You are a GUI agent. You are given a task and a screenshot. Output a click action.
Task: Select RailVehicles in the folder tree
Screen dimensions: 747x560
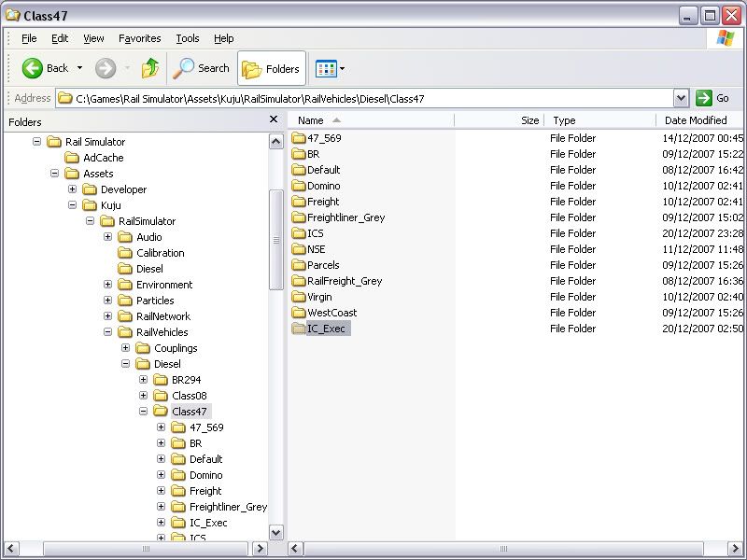(x=162, y=332)
